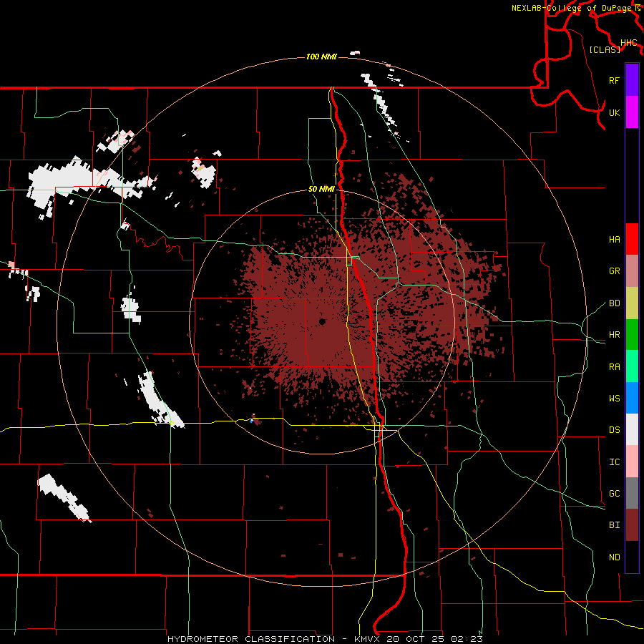Image resolution: width=644 pixels, height=644 pixels.
Task: Click the KMVX station identifier
Action: tap(368, 639)
